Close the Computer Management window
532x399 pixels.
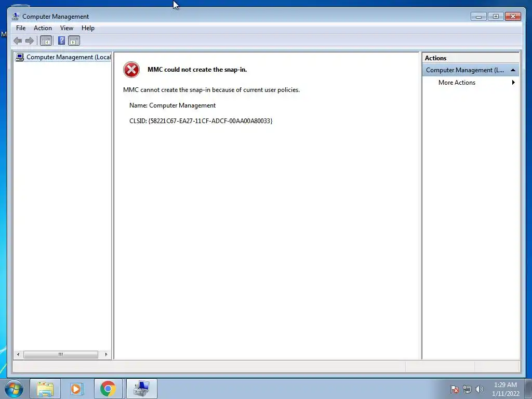point(513,16)
